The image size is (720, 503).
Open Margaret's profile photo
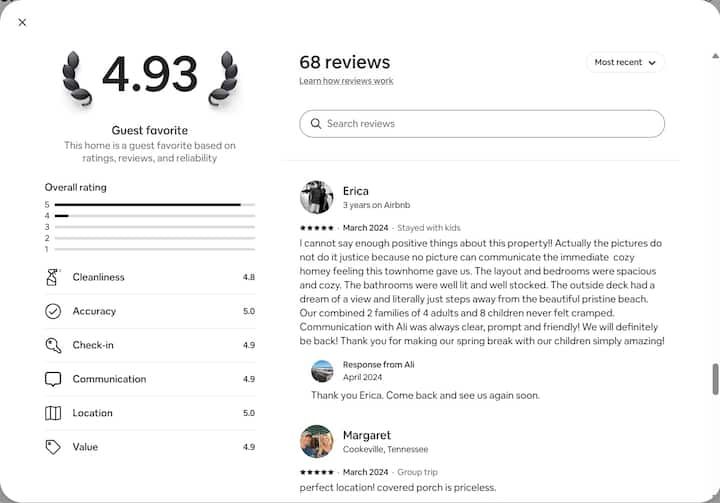tap(316, 442)
